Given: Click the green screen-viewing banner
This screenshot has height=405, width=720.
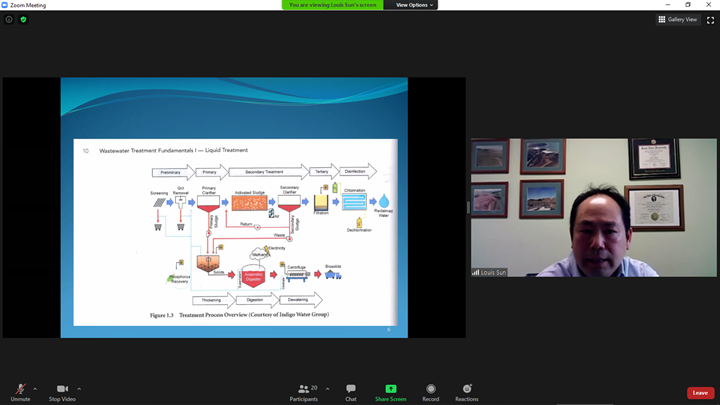Looking at the screenshot, I should click(332, 5).
